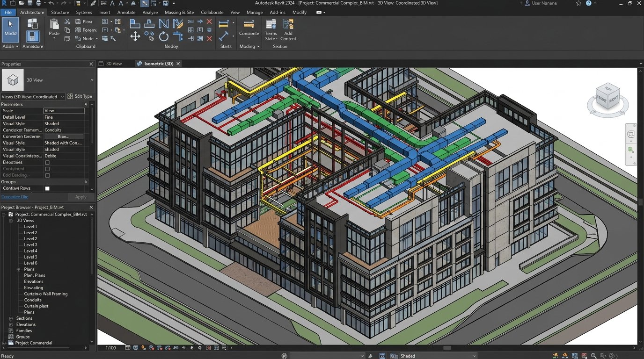Collapse the Perameters section
The width and height of the screenshot is (644, 359).
coord(86,104)
